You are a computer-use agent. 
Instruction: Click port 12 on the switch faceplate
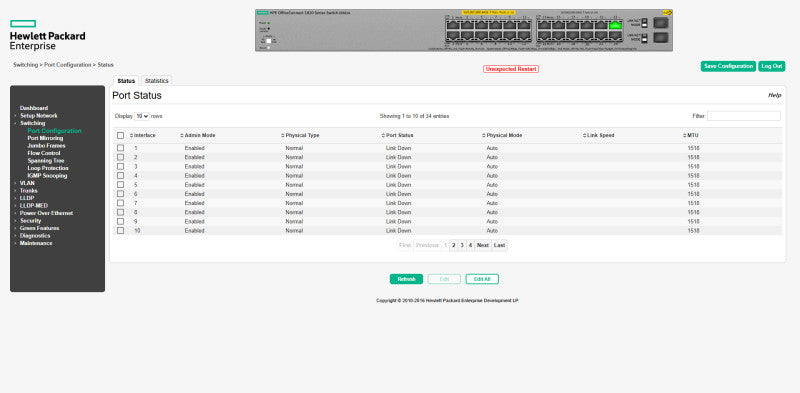524,35
